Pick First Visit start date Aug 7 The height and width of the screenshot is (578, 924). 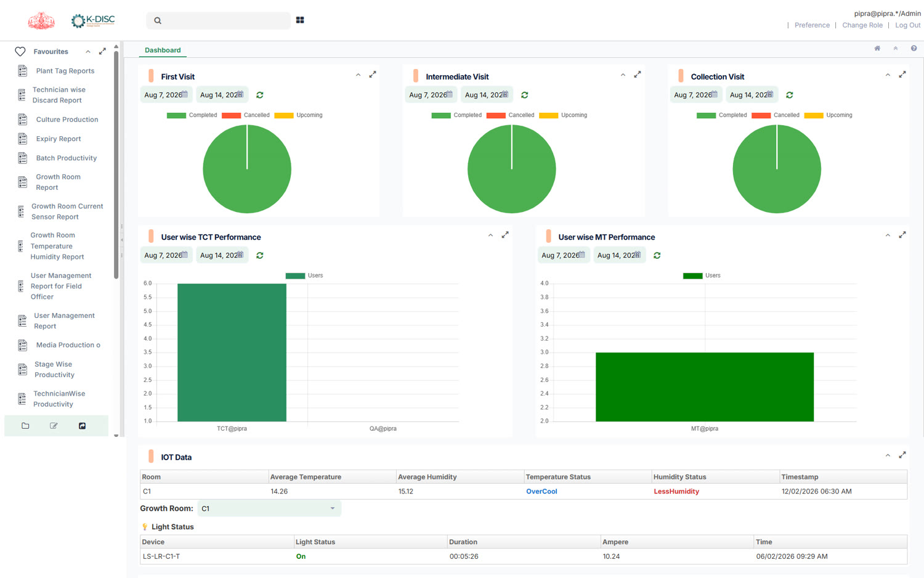(x=166, y=95)
